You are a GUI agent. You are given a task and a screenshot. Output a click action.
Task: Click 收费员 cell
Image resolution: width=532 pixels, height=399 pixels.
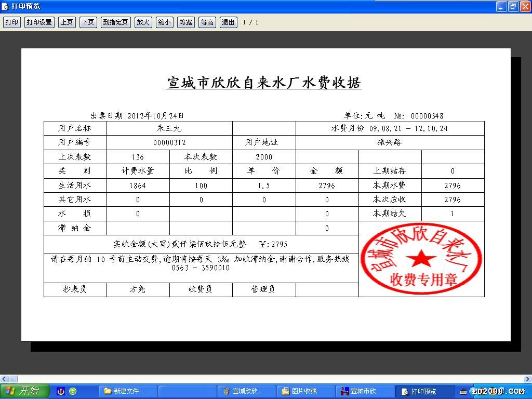point(200,289)
